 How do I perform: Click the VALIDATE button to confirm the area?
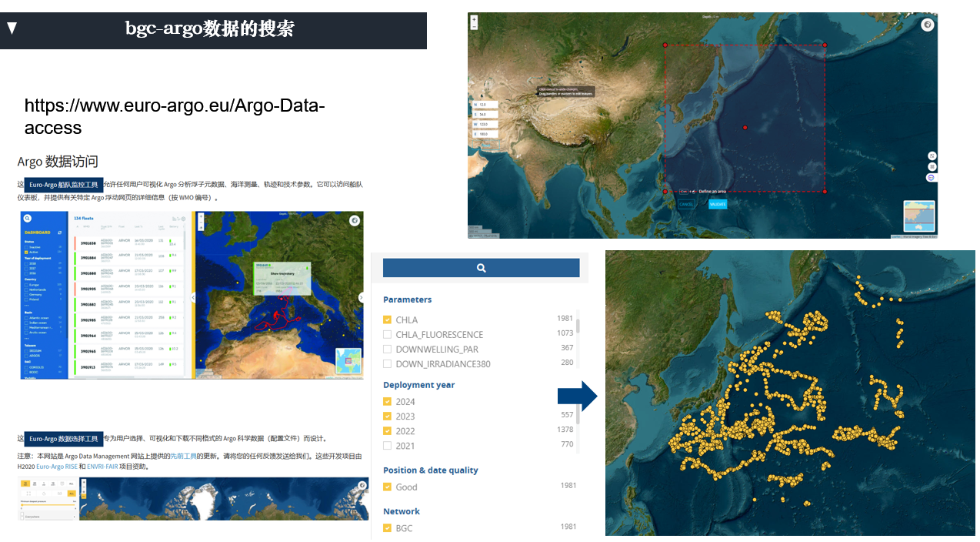718,203
